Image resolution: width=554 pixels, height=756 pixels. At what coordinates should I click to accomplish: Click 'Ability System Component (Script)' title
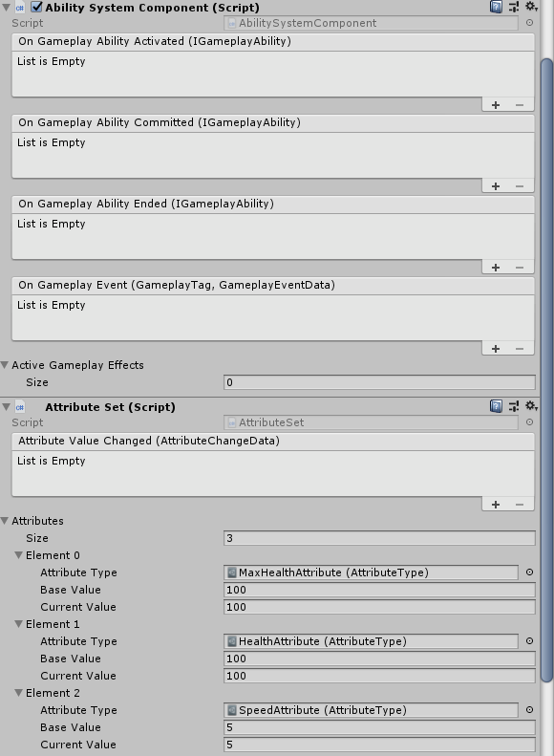click(x=152, y=8)
